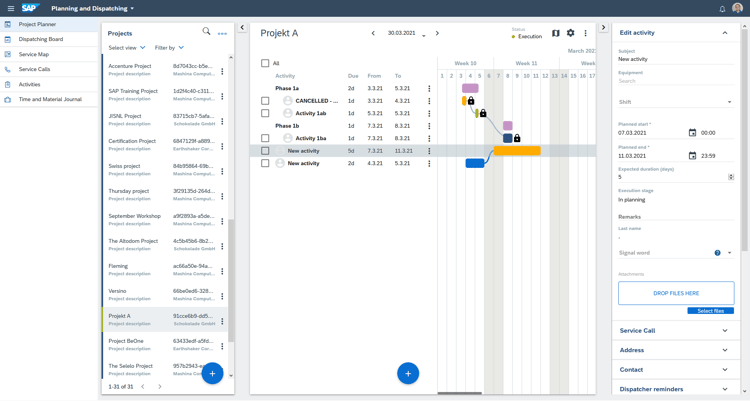Open Projects panel more options ellipsis
Image resolution: width=750 pixels, height=401 pixels.
point(222,33)
